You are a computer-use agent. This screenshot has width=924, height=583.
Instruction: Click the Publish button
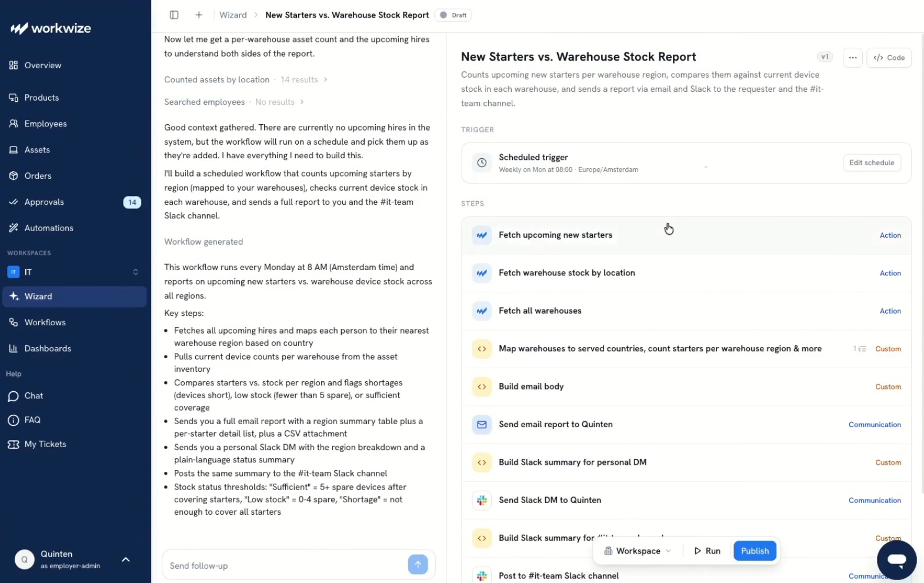[755, 551]
